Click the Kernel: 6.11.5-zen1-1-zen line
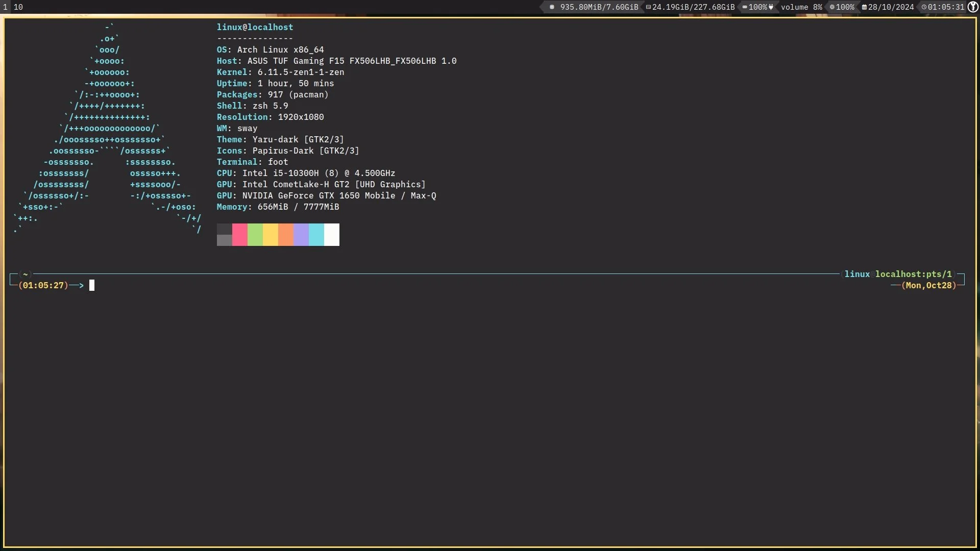 coord(280,72)
